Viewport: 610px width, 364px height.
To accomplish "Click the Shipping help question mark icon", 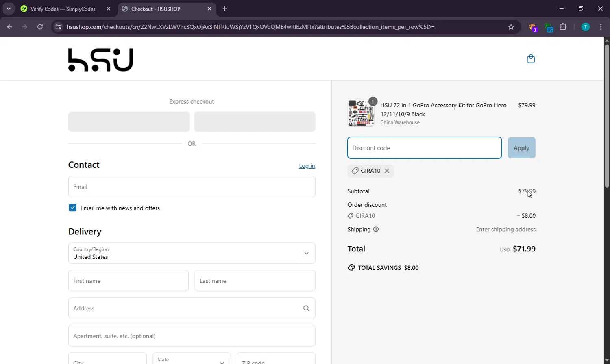I will coord(376,230).
